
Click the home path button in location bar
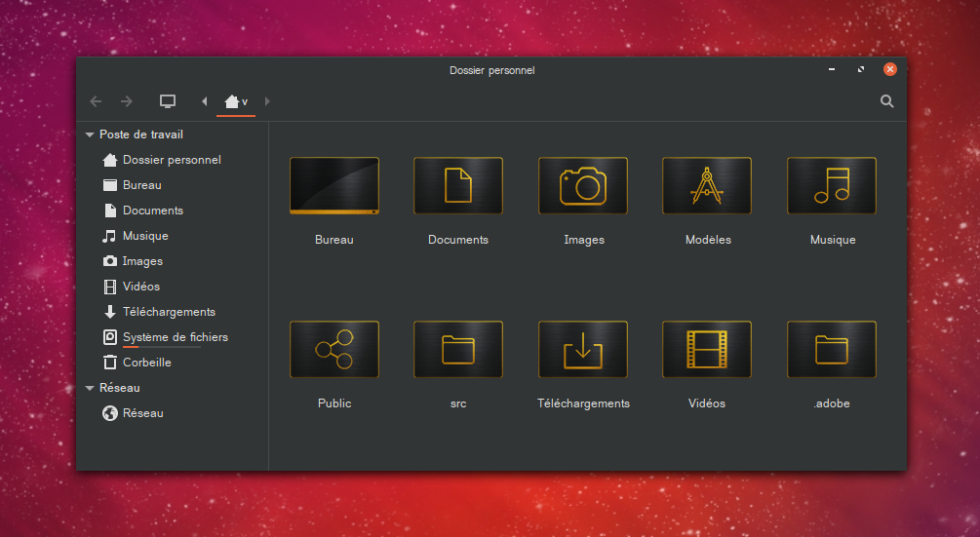pos(236,101)
